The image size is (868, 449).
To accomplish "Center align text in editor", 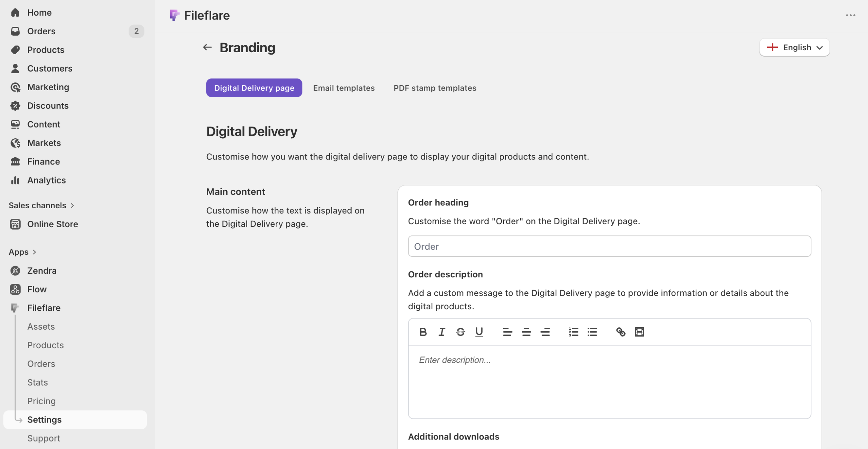I will (526, 332).
